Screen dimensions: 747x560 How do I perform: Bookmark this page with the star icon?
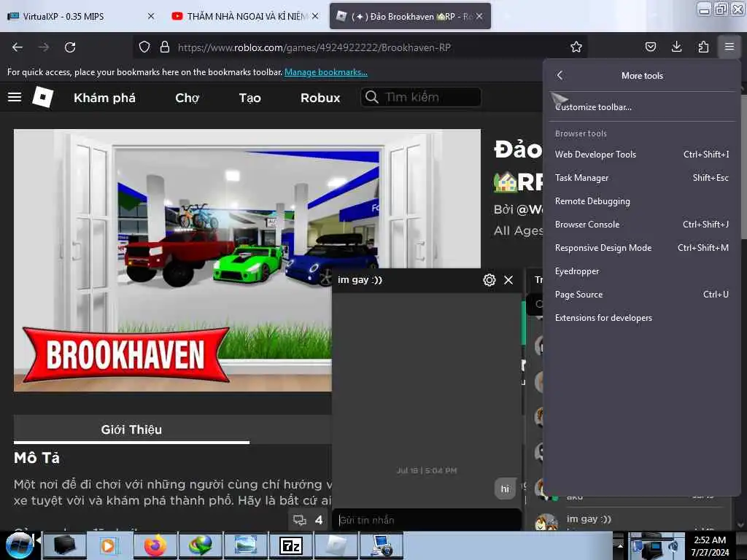[x=576, y=47]
